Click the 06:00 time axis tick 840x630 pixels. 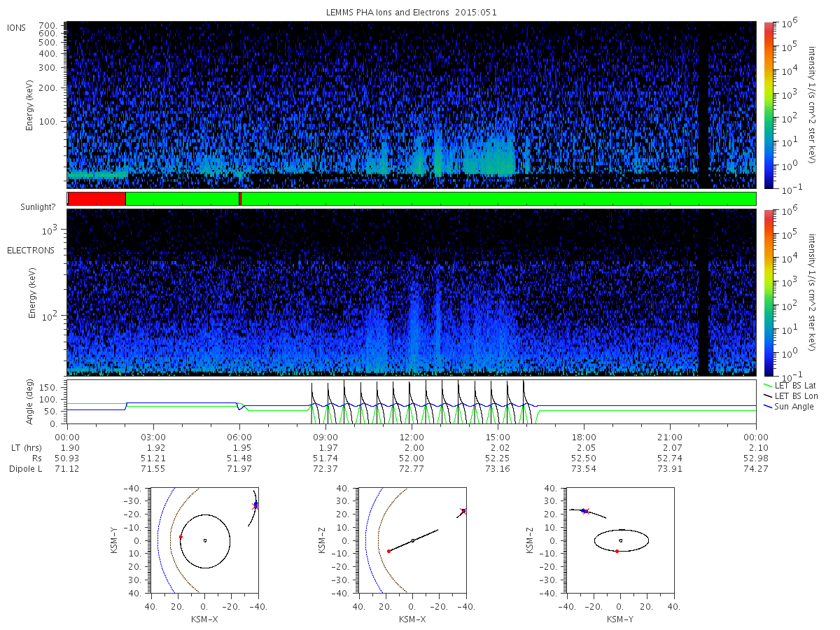(x=239, y=437)
